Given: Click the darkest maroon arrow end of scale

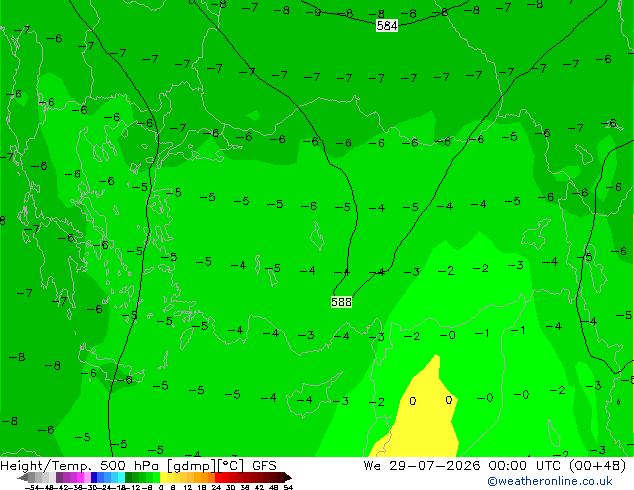Looking at the screenshot, I should click(287, 477).
